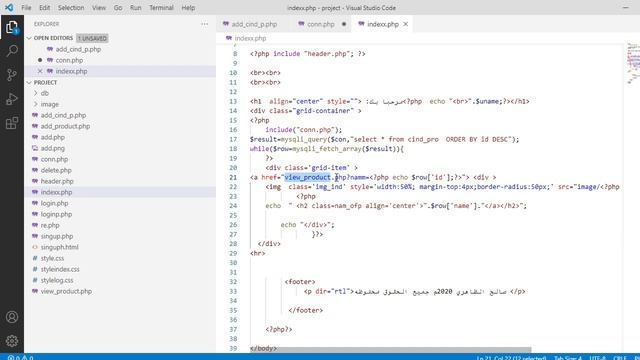Click the 1 UNSAVED badge
The width and height of the screenshot is (640, 360).
coord(92,38)
